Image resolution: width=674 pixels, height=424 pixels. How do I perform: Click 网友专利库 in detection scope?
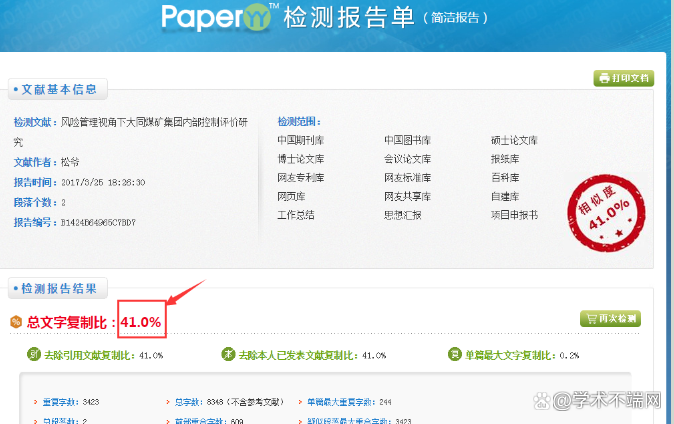(301, 178)
